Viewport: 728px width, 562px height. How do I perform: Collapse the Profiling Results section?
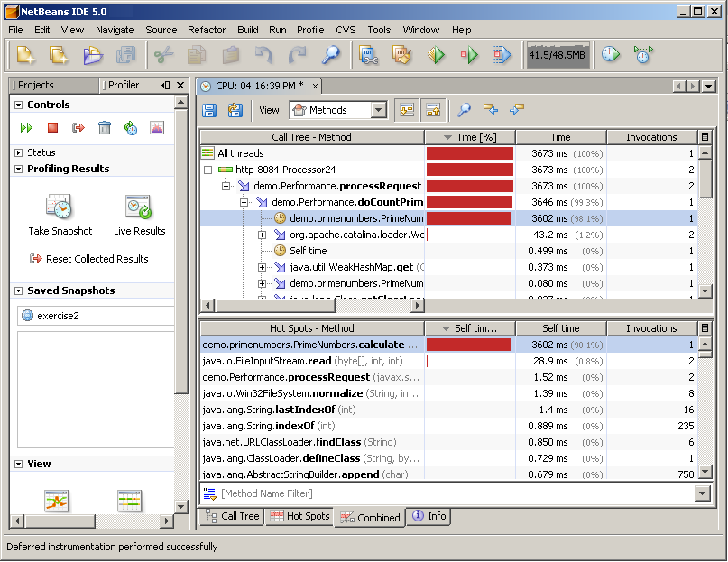coord(19,169)
